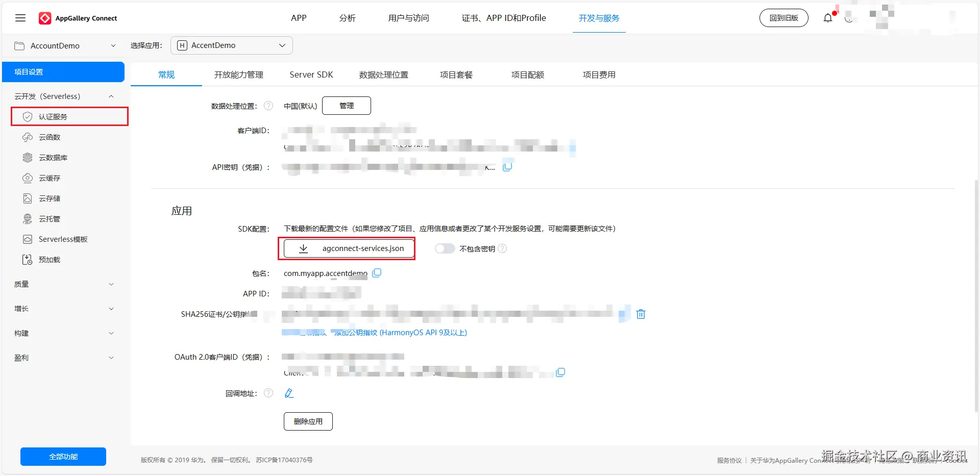Delete the SHA256 certificate fingerprint
The image size is (980, 476).
click(x=641, y=314)
